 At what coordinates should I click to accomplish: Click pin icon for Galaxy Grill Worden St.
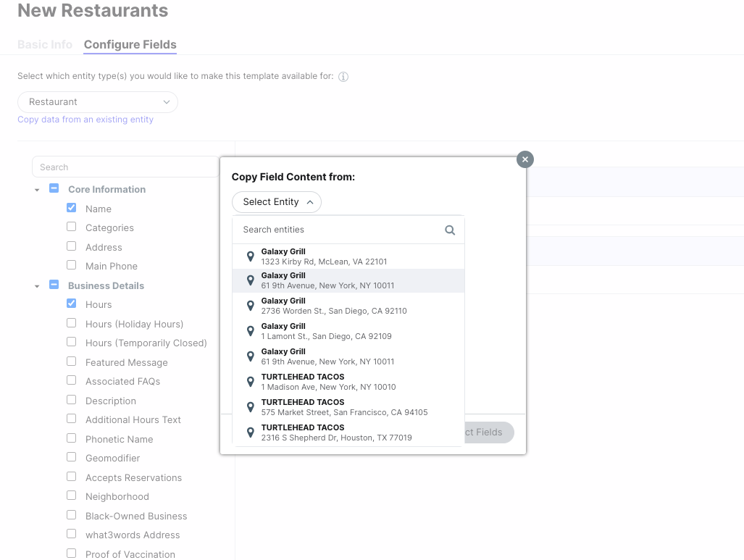pyautogui.click(x=251, y=306)
